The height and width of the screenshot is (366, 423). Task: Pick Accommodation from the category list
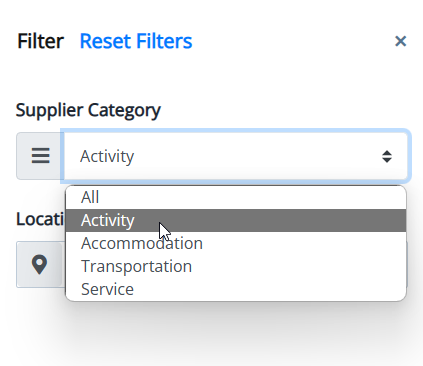coord(236,243)
